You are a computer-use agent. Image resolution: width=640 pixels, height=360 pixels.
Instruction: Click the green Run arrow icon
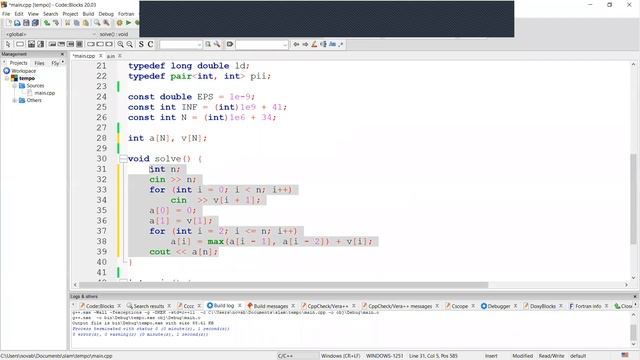tap(129, 23)
